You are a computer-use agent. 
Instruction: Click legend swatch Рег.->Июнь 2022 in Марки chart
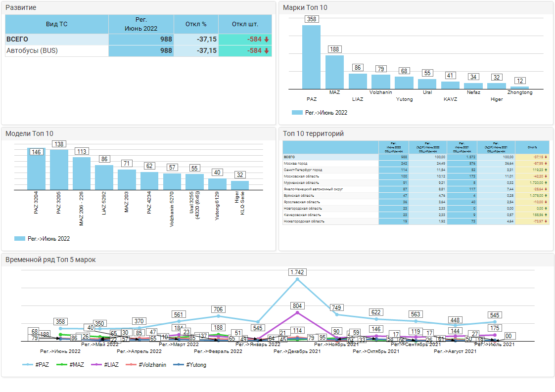pos(297,113)
